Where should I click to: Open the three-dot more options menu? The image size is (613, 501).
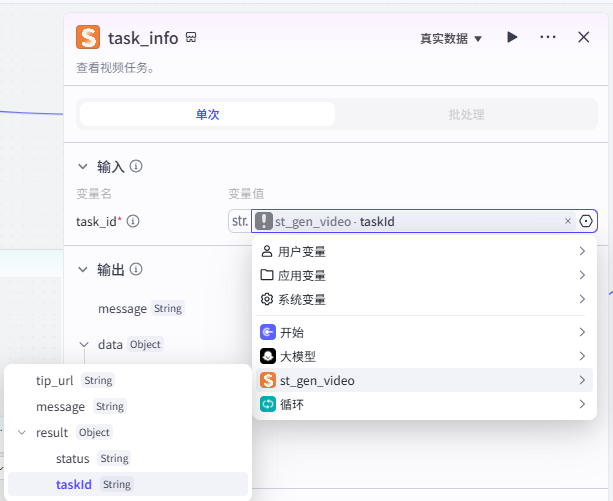(x=548, y=38)
